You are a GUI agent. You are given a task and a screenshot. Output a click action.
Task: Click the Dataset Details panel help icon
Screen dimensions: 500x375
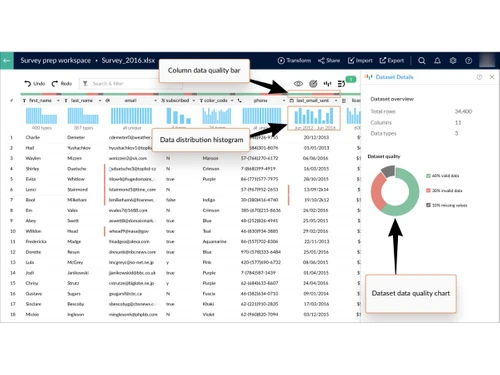(x=479, y=77)
